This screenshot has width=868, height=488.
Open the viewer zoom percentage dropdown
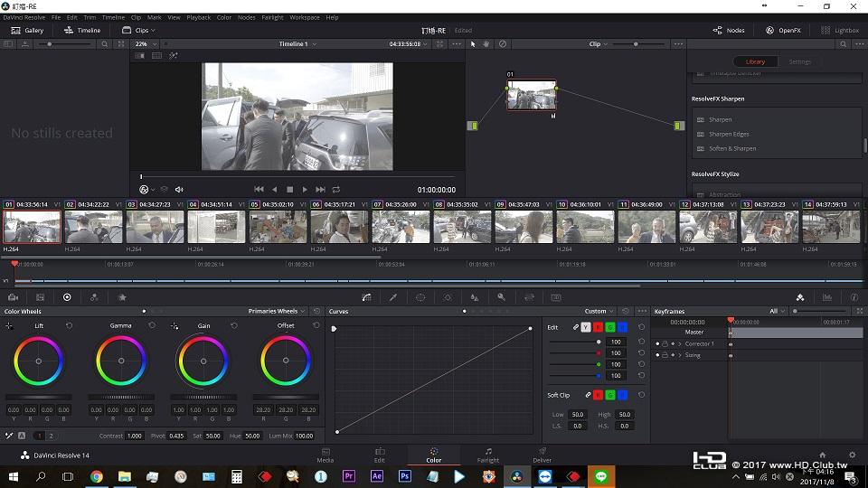point(145,43)
